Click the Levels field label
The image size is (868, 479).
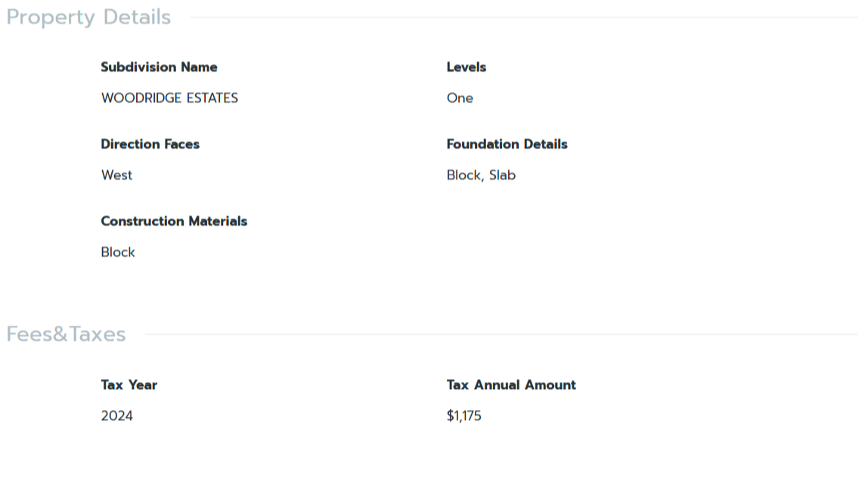point(466,67)
